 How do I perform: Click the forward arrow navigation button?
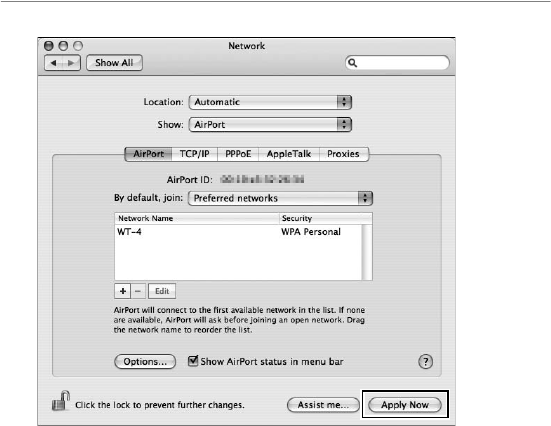click(x=71, y=63)
